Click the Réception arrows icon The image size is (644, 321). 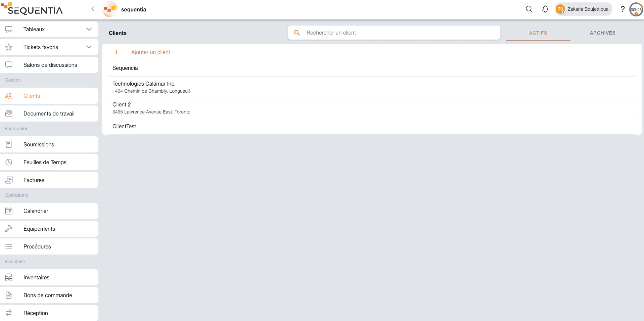(x=9, y=313)
